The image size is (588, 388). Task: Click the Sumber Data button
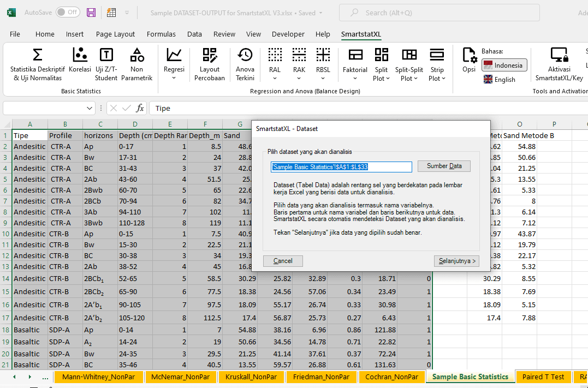(444, 166)
